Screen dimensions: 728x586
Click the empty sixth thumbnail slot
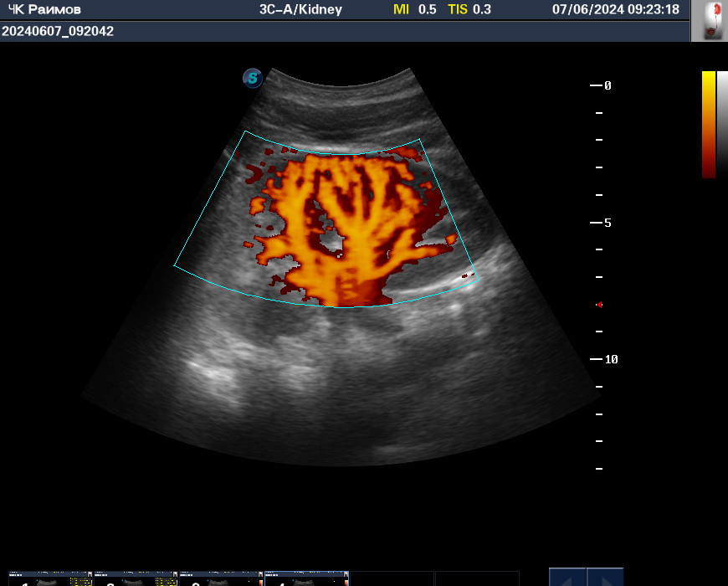477,578
